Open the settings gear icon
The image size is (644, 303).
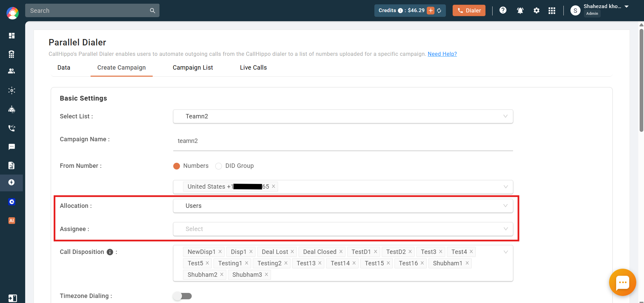tap(537, 10)
